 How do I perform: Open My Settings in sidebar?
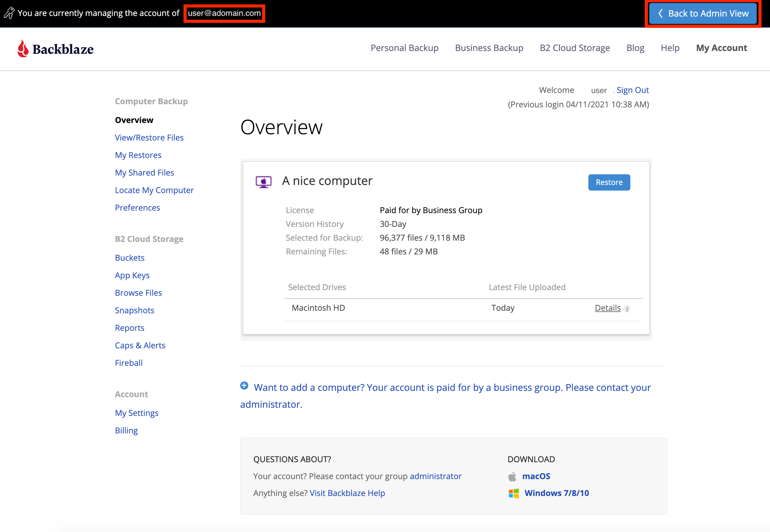click(137, 413)
